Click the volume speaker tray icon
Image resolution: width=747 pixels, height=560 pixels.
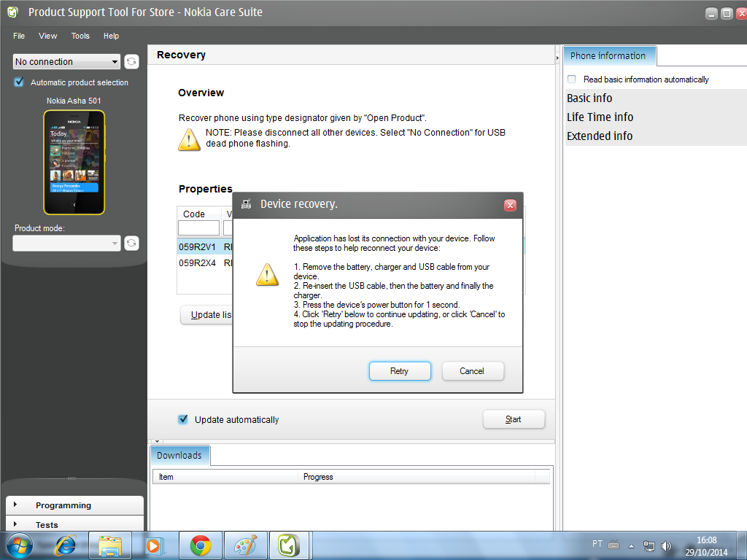point(666,545)
